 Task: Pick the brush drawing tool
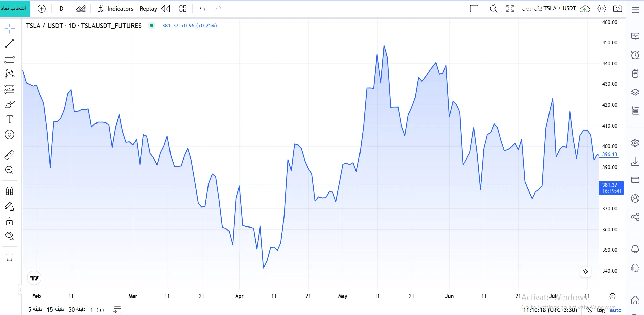[x=10, y=104]
